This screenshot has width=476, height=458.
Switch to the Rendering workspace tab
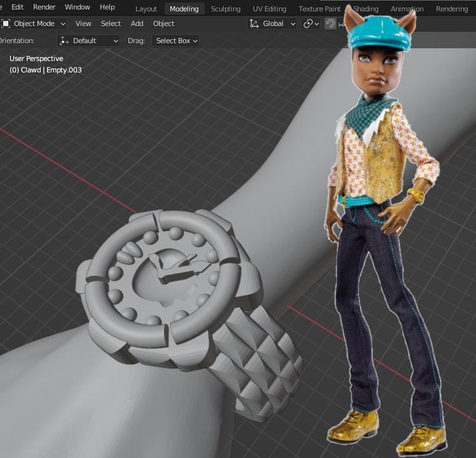tap(452, 9)
